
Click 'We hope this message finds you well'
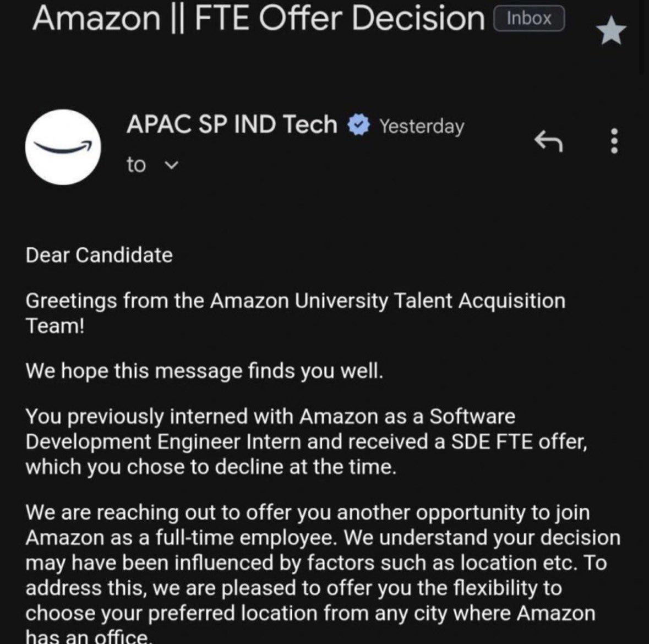(204, 371)
